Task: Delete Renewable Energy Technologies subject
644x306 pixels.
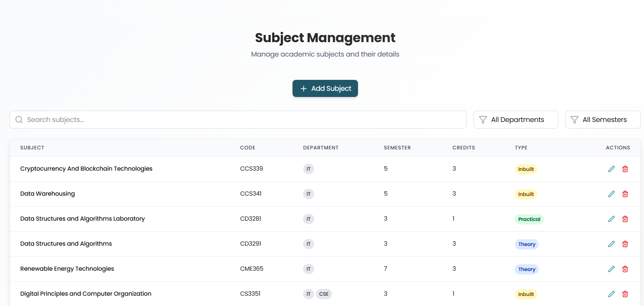Action: (625, 269)
